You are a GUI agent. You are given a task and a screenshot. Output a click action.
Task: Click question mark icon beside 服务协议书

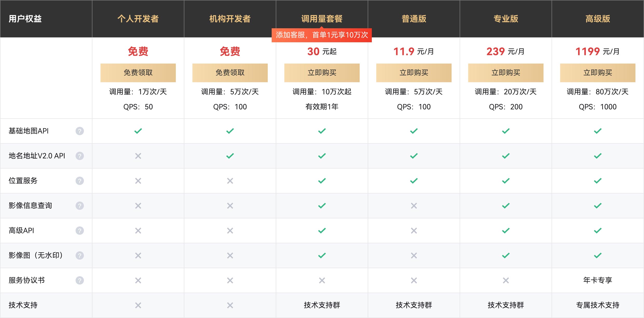80,280
